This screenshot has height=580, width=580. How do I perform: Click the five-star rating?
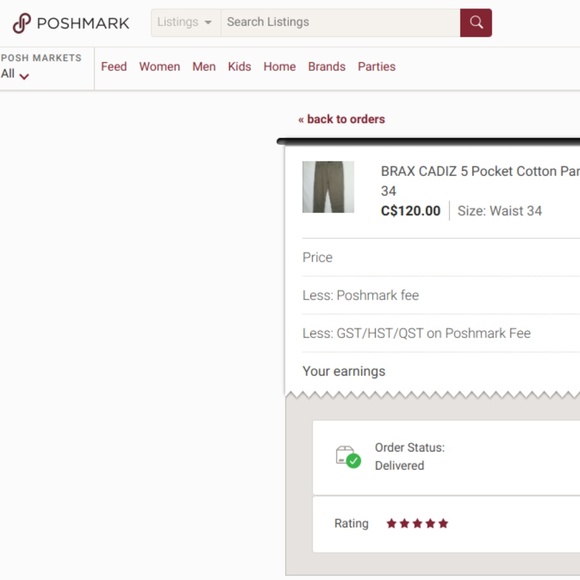(417, 523)
